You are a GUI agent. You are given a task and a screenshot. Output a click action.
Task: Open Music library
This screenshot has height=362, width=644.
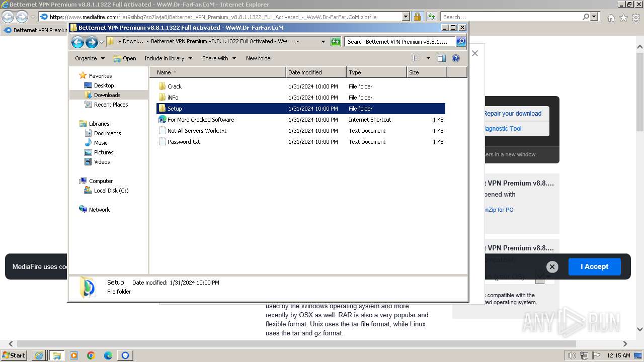101,143
